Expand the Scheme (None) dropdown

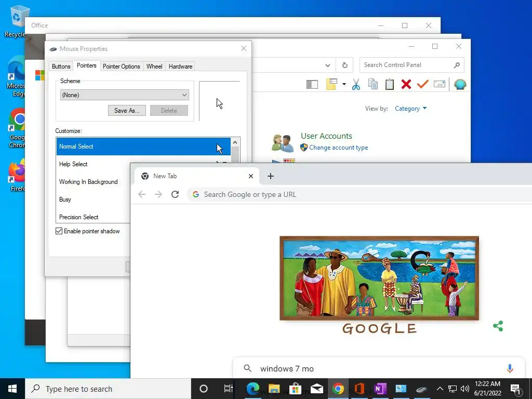click(x=125, y=95)
